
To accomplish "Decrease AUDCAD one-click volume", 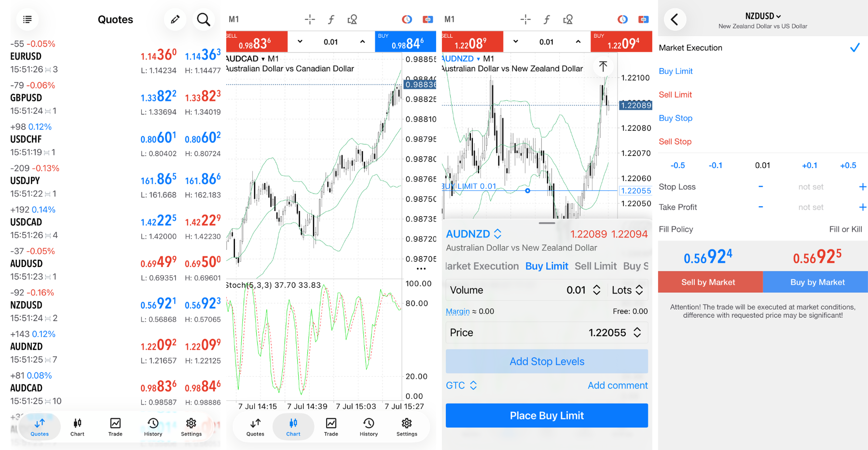I will (x=300, y=42).
